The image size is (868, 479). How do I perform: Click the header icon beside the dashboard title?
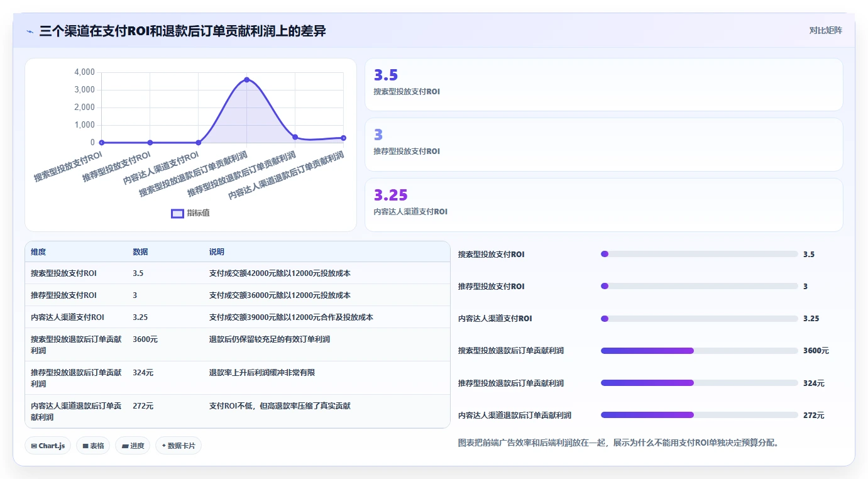30,31
